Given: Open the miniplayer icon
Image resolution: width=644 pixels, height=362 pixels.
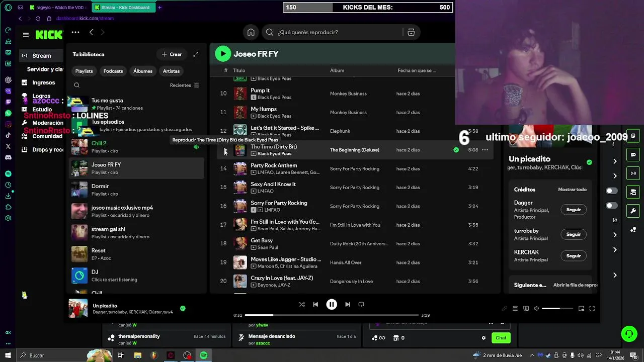Looking at the screenshot, I should tap(581, 309).
